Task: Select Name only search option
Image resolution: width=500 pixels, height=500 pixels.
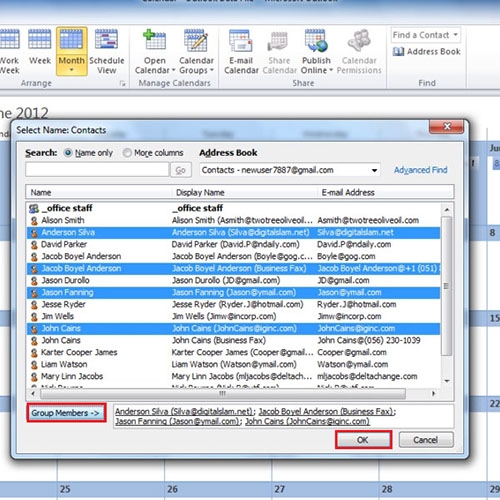Action: click(68, 153)
